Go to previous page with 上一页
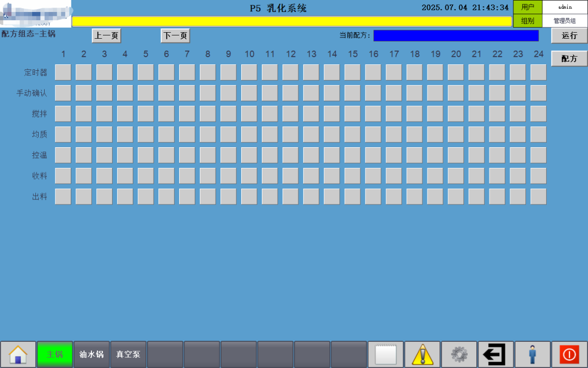Screen dimensions: 588x368 pyautogui.click(x=107, y=36)
